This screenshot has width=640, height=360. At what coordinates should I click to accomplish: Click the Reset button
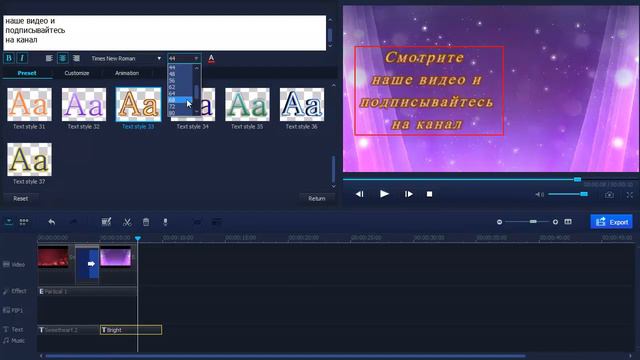coord(21,198)
